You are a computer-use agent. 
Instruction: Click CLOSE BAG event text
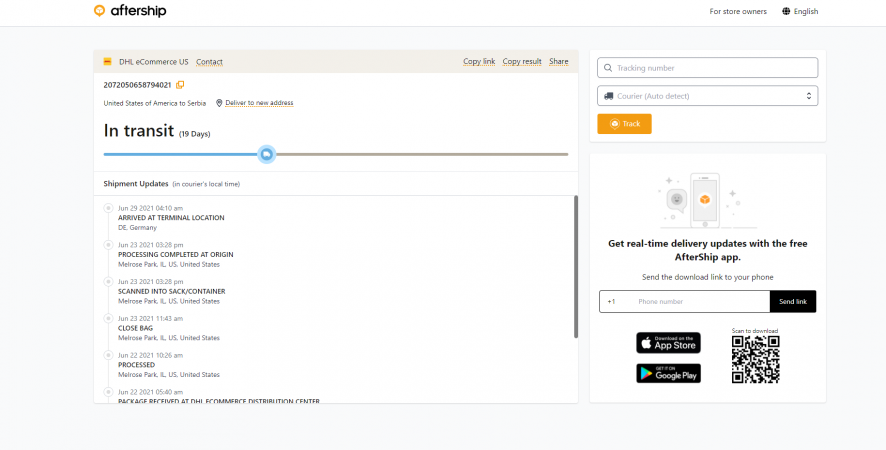point(136,328)
